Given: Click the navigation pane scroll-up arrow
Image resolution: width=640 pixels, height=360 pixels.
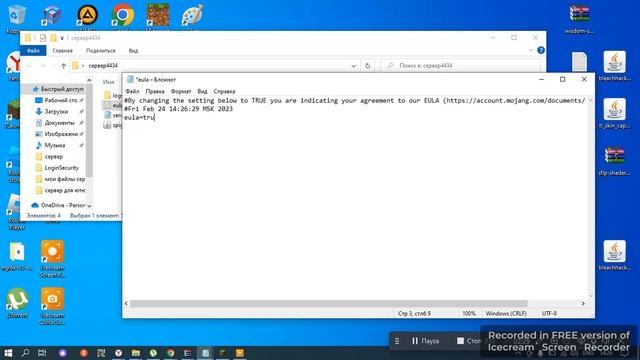Looking at the screenshot, I should coord(89,80).
